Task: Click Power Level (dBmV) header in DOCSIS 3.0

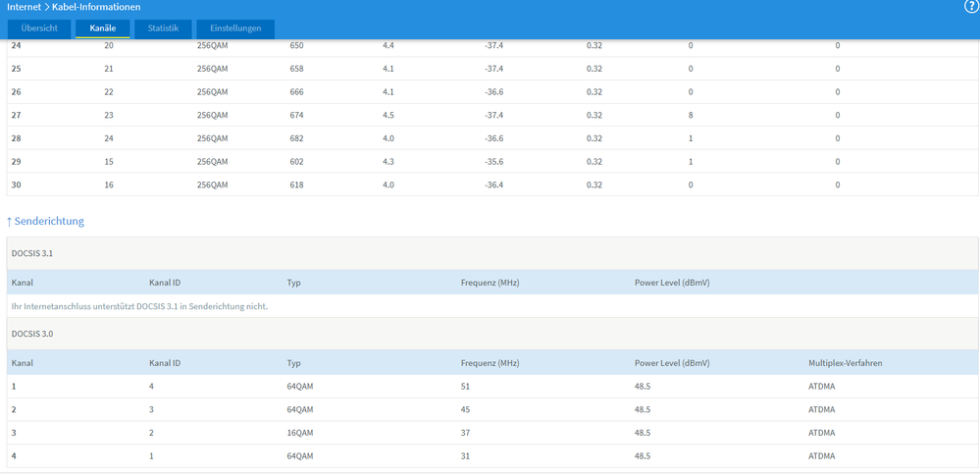Action: click(672, 363)
